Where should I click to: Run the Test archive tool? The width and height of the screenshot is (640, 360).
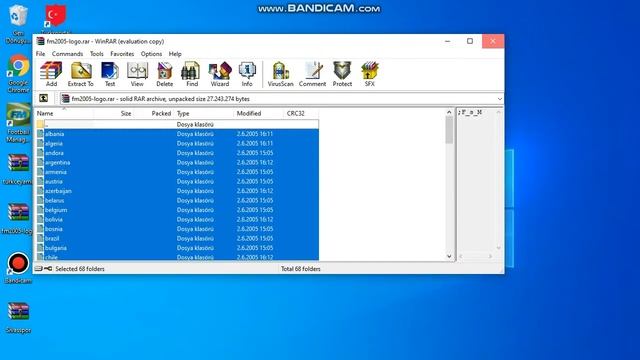110,74
